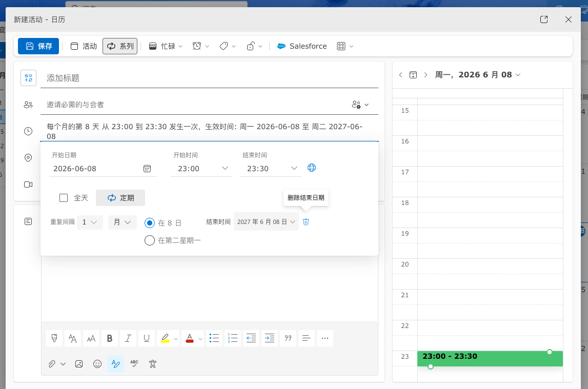Go to next day in side calendar
This screenshot has height=389, width=588.
click(x=425, y=75)
